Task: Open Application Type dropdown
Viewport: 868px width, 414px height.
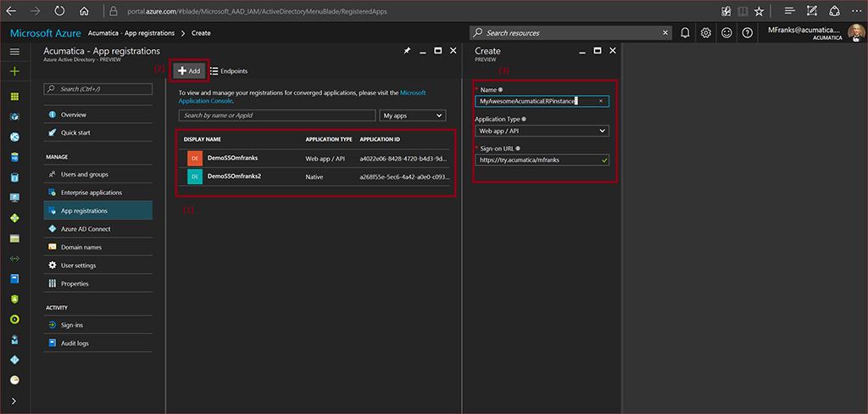Action: coord(542,131)
